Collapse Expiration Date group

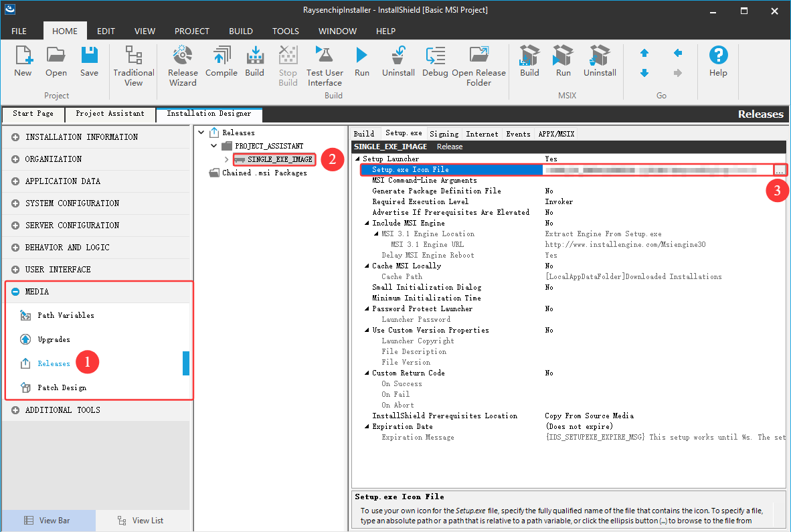pos(367,427)
